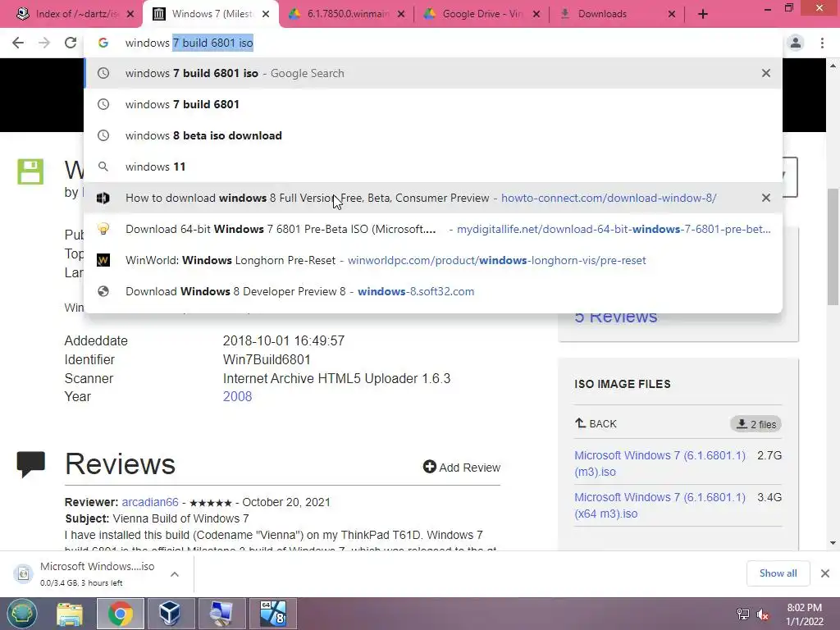840x630 pixels.
Task: Click the magnifier icon beside windows 11
Action: click(x=103, y=167)
